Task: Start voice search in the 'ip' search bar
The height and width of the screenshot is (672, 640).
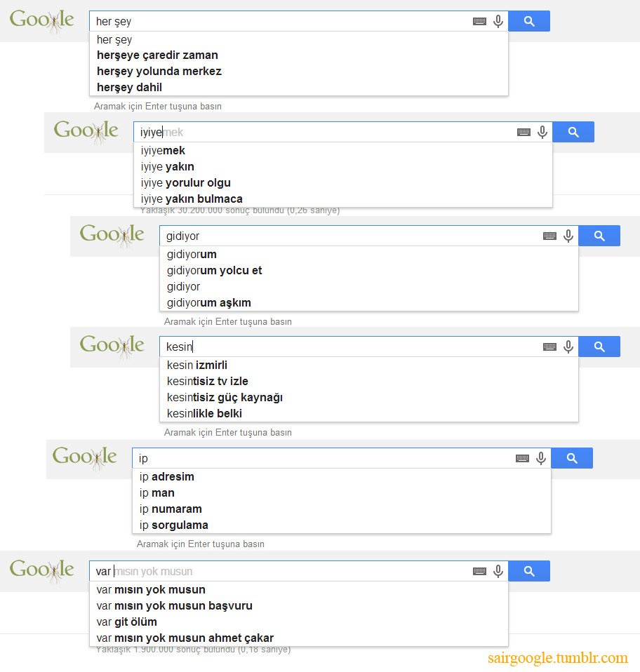Action: pos(541,458)
